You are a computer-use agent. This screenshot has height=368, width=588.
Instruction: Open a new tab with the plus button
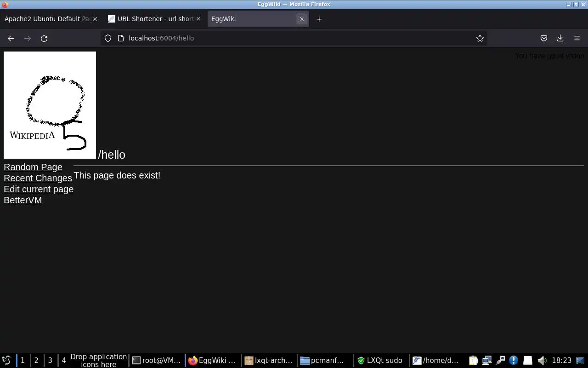coord(319,19)
